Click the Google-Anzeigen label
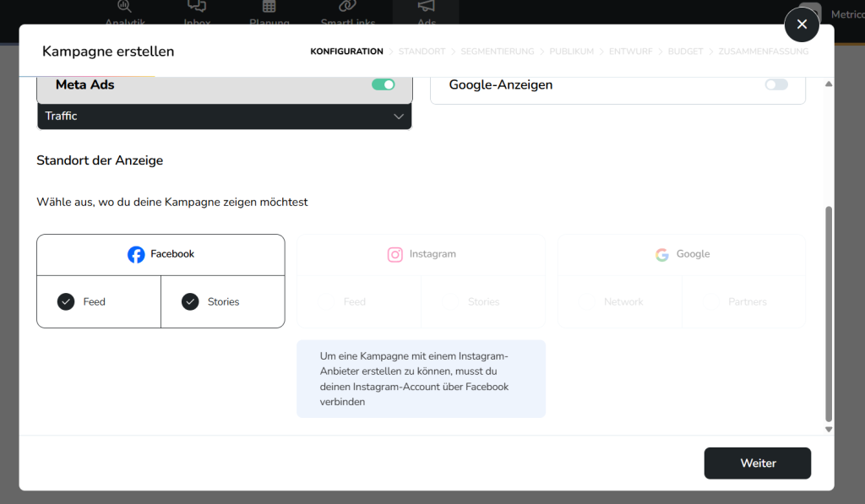 tap(501, 84)
